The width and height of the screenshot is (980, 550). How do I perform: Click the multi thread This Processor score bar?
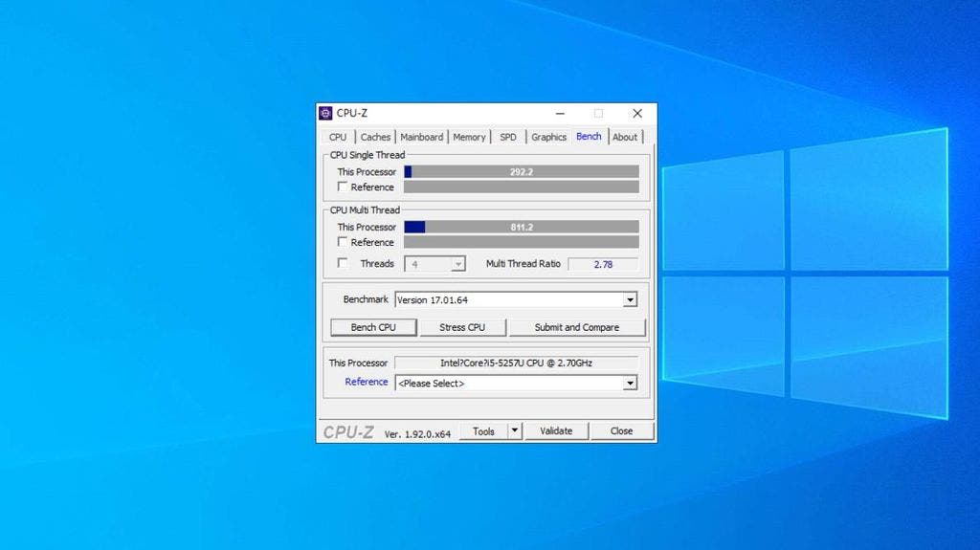[522, 227]
